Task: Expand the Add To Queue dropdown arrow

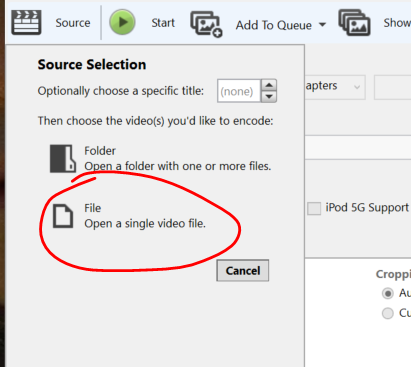Action: (322, 25)
